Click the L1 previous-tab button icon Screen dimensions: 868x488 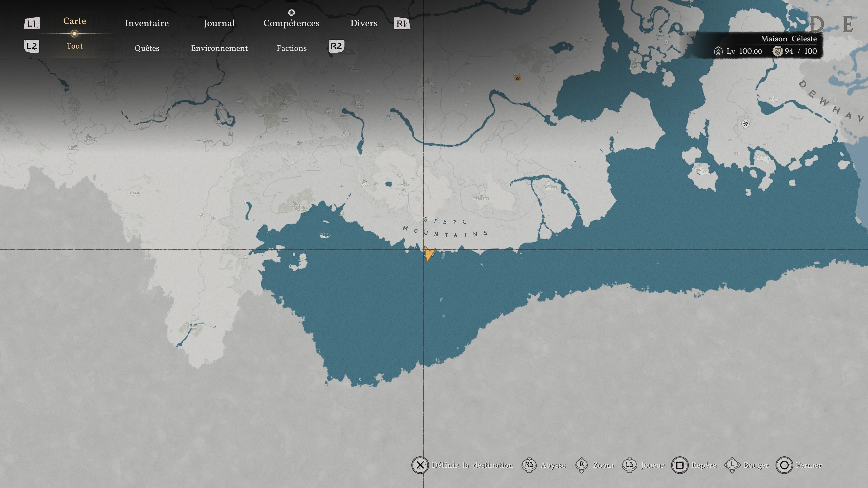(x=32, y=23)
